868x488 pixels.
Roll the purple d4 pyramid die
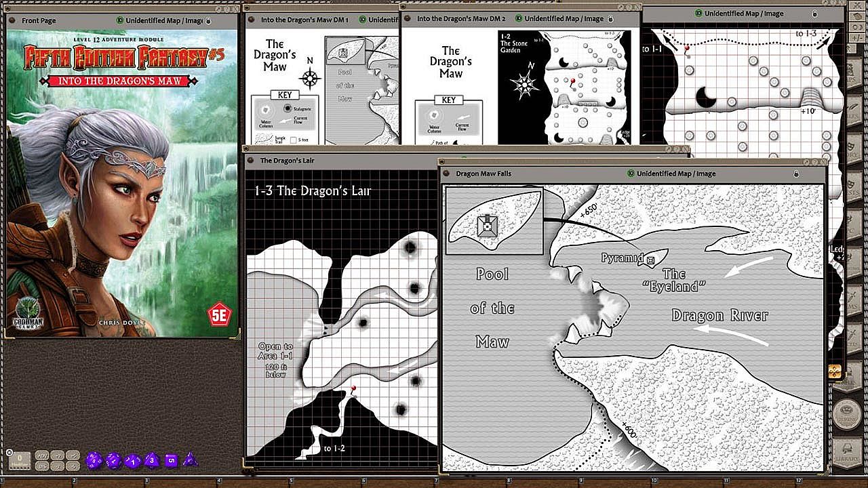pyautogui.click(x=191, y=459)
